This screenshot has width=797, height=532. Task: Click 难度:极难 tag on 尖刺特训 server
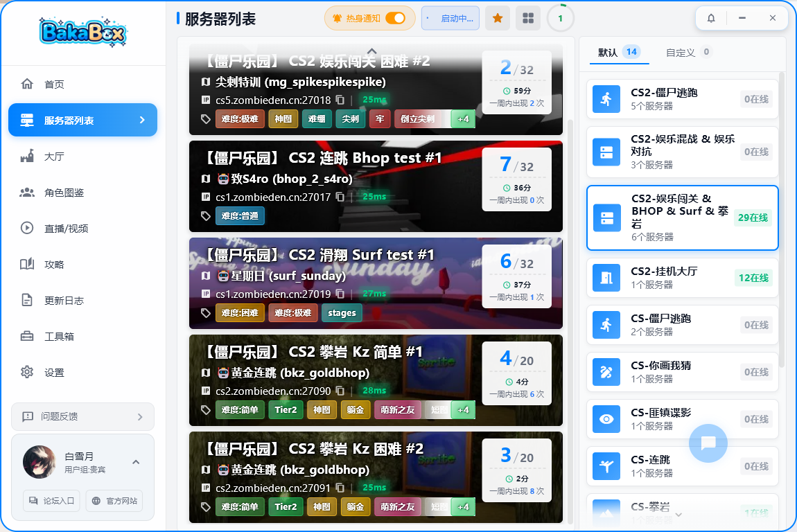click(240, 119)
